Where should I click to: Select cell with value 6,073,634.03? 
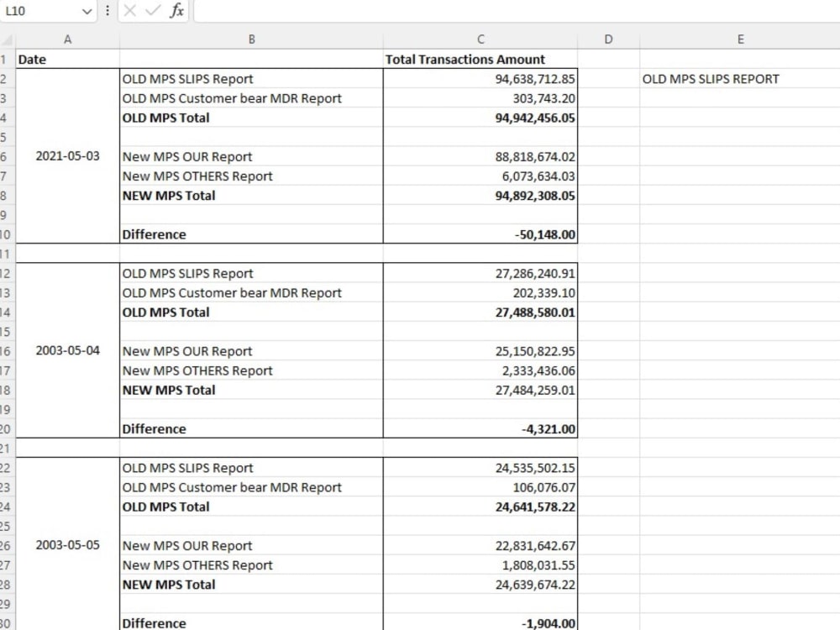tap(480, 176)
